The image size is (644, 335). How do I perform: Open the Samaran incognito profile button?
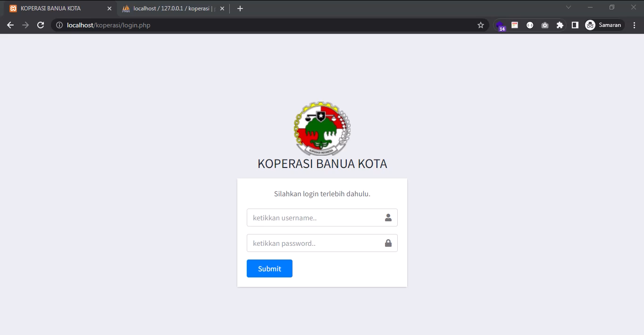[604, 25]
